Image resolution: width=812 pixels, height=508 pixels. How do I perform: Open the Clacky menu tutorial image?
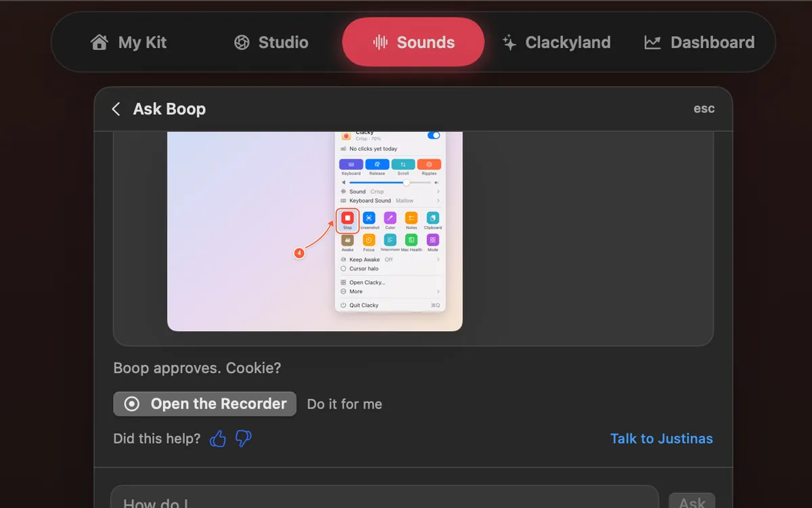point(315,231)
